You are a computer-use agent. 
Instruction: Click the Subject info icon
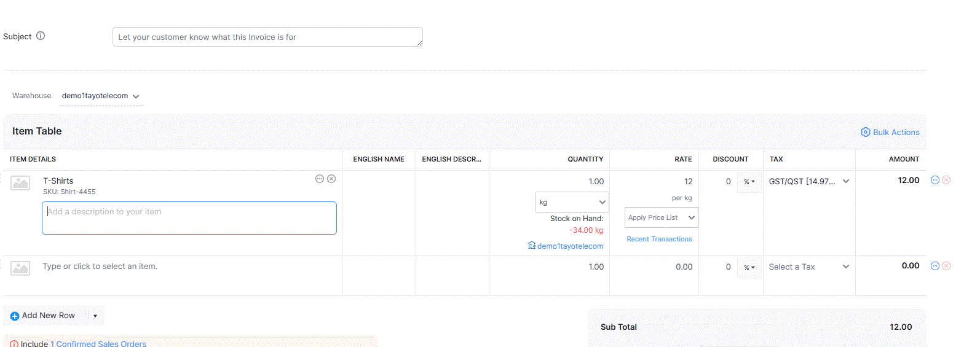(41, 36)
